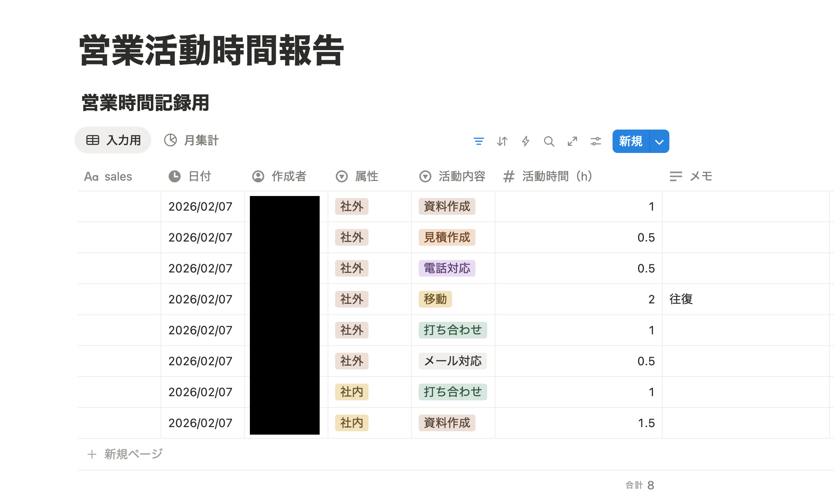Open the 活動内容 column property dropdown
The height and width of the screenshot is (504, 834).
click(x=425, y=176)
